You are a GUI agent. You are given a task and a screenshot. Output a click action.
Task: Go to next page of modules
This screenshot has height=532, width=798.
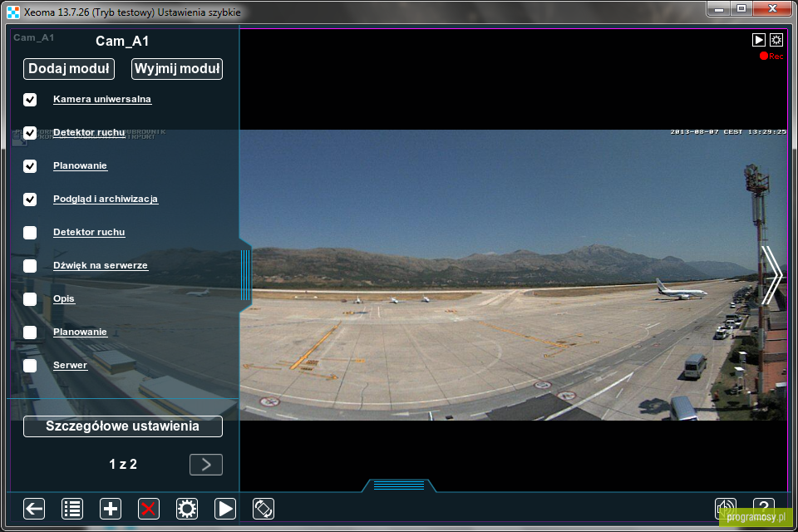pyautogui.click(x=206, y=465)
